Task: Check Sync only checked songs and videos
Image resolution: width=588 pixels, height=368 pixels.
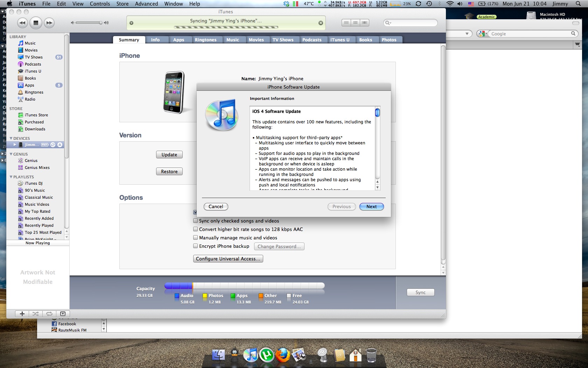Action: click(x=196, y=221)
